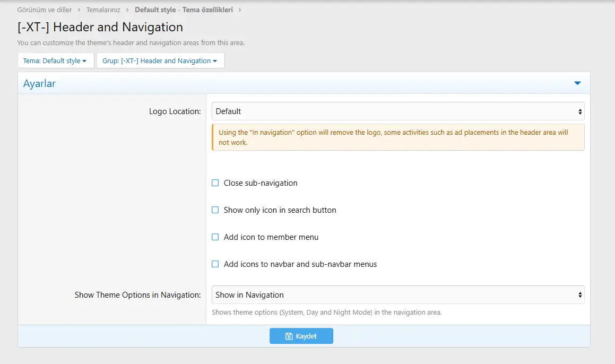This screenshot has width=615, height=364.
Task: Click the Ayarlar section header
Action: (40, 83)
